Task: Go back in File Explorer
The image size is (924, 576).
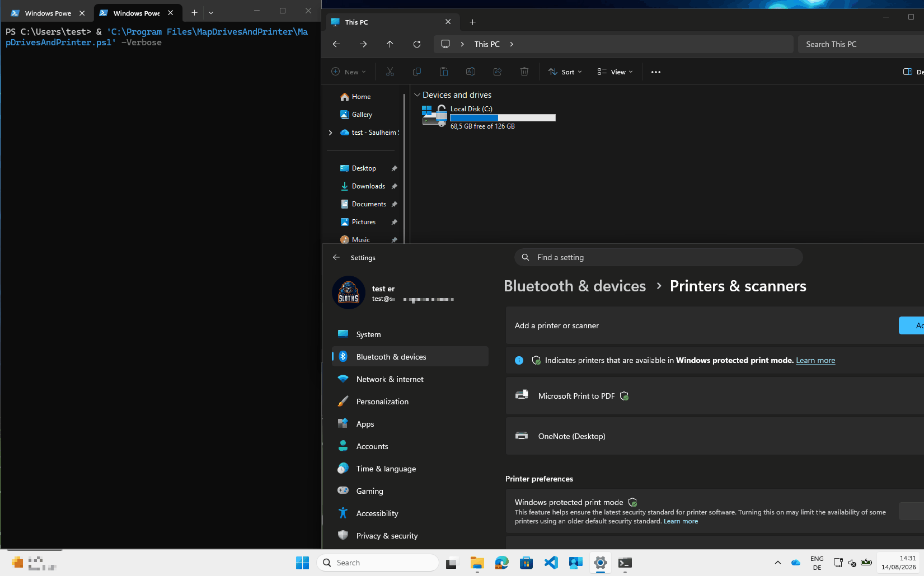Action: (336, 44)
